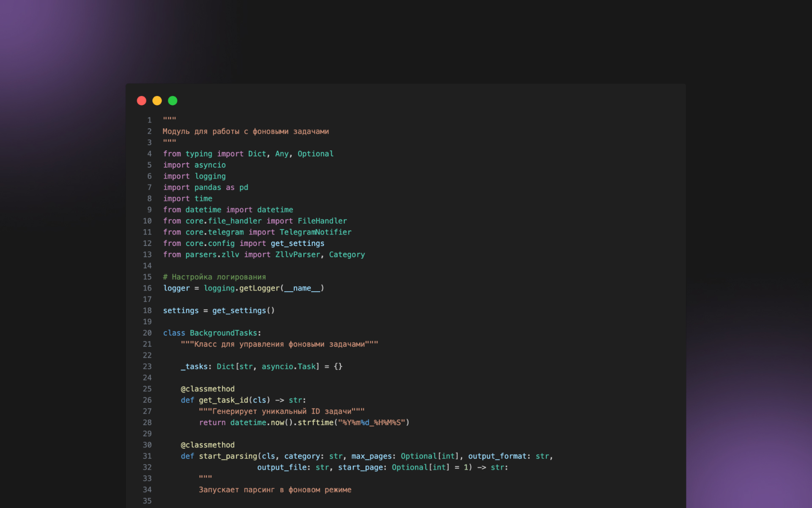The width and height of the screenshot is (812, 508).
Task: Click the get_settings() call on line 18
Action: click(x=243, y=310)
